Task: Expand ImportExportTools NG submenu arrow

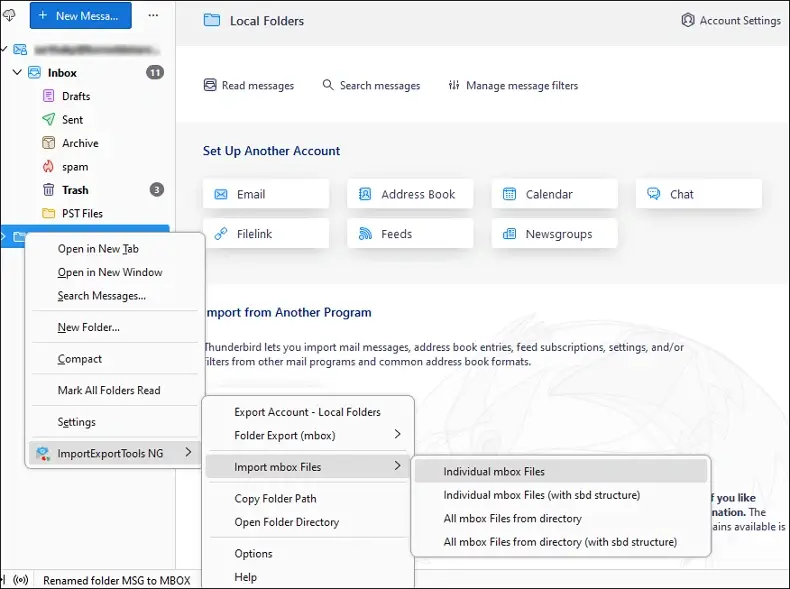Action: coord(188,452)
